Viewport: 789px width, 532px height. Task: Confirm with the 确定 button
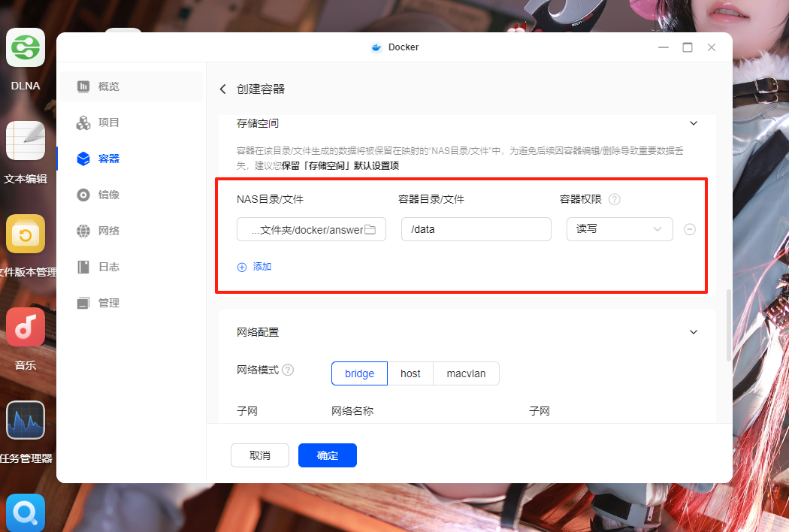(x=328, y=455)
